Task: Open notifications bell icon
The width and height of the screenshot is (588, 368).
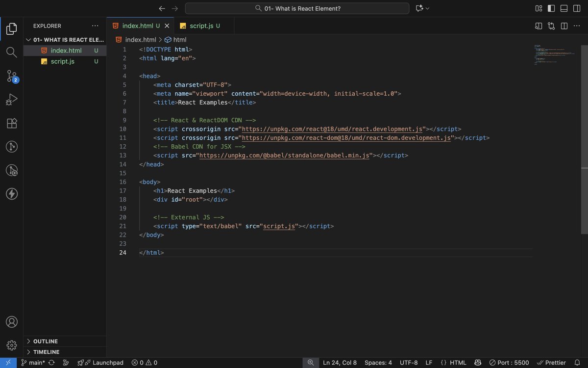Action: click(577, 363)
